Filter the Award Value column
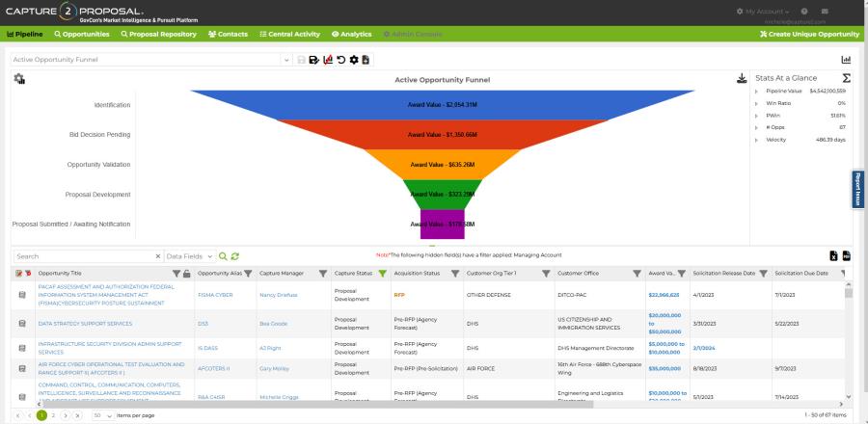This screenshot has height=424, width=868. pos(682,273)
